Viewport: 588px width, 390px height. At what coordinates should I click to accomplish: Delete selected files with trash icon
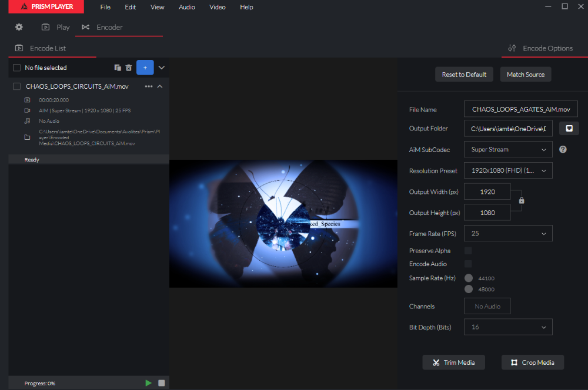coord(129,68)
